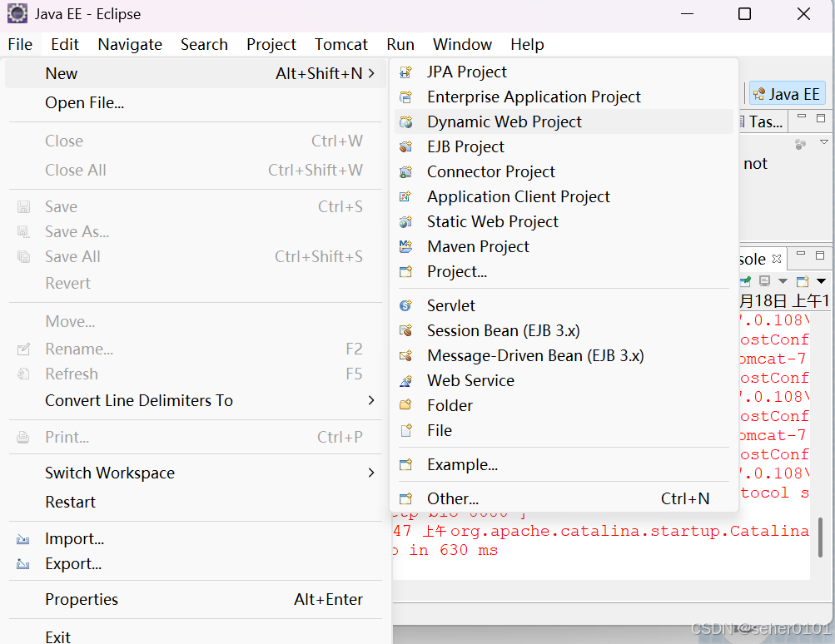Open the Edit menu
This screenshot has height=644, width=835.
point(65,44)
